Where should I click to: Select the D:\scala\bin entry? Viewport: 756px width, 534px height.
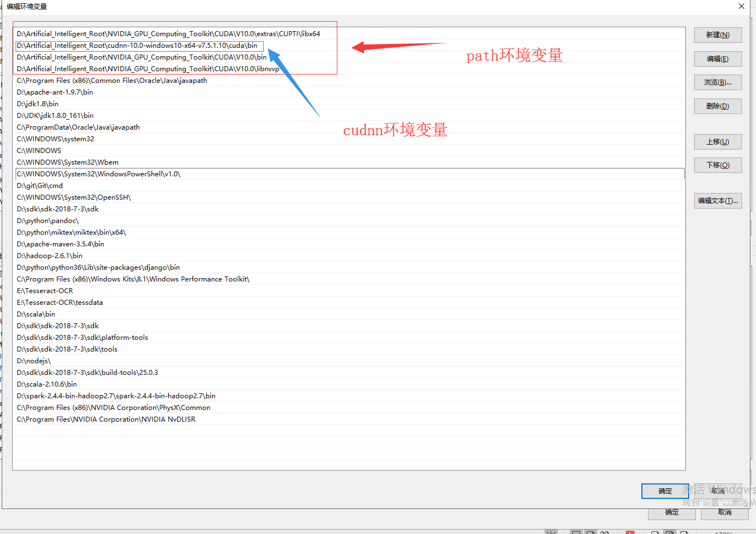click(x=349, y=314)
